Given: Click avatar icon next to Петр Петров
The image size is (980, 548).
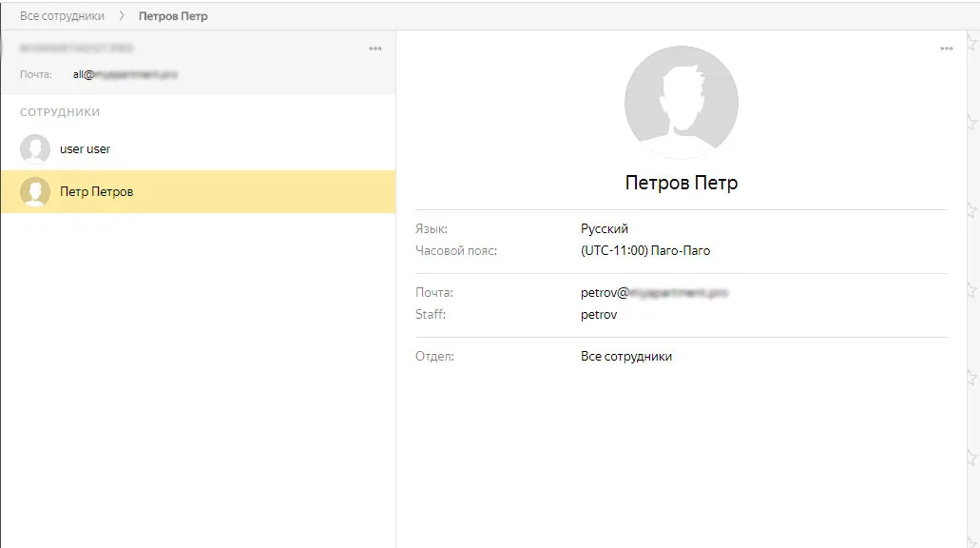Looking at the screenshot, I should click(35, 191).
